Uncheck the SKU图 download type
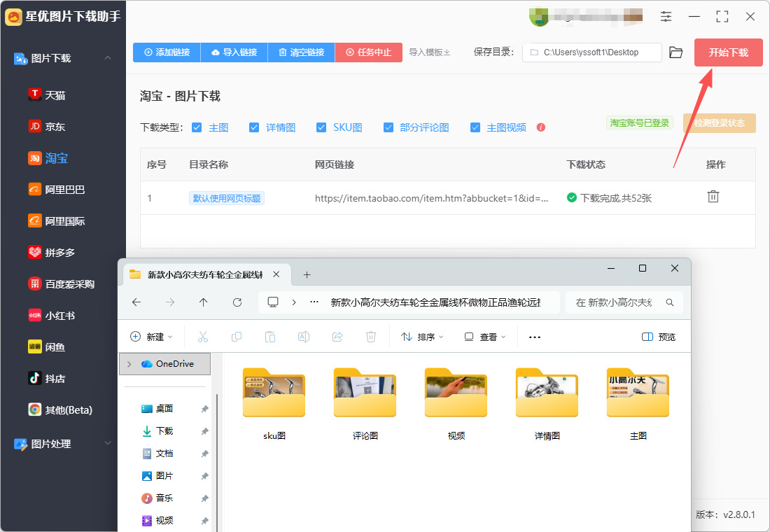Image resolution: width=770 pixels, height=532 pixels. (x=321, y=127)
